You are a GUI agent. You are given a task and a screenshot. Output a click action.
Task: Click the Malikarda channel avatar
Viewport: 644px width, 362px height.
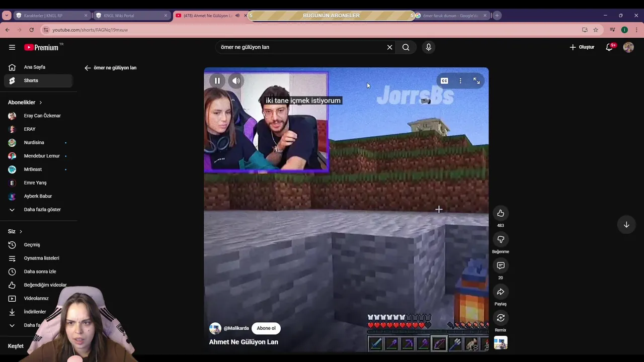click(215, 328)
